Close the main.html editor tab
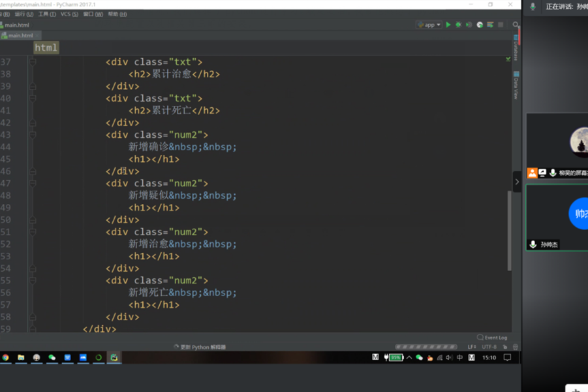Viewport: 588px width, 392px height. click(39, 35)
